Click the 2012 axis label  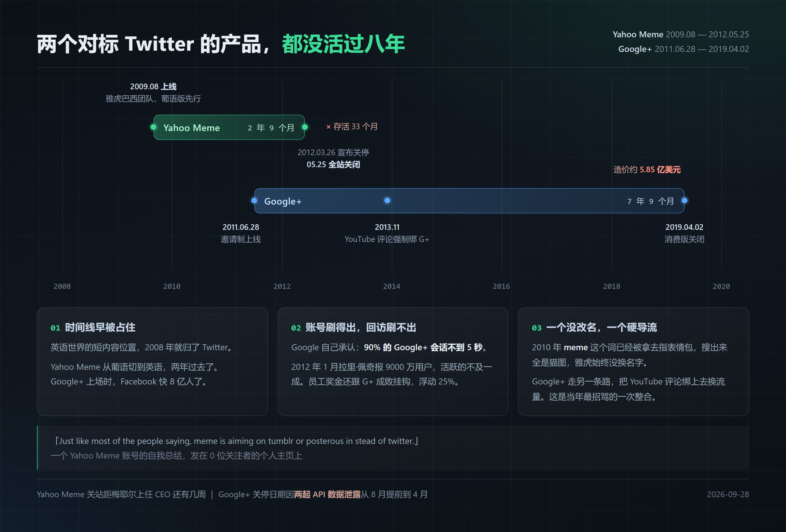point(282,286)
